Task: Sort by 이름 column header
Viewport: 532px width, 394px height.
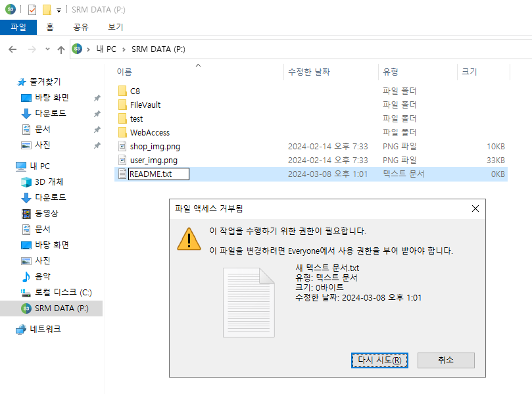Action: tap(124, 72)
